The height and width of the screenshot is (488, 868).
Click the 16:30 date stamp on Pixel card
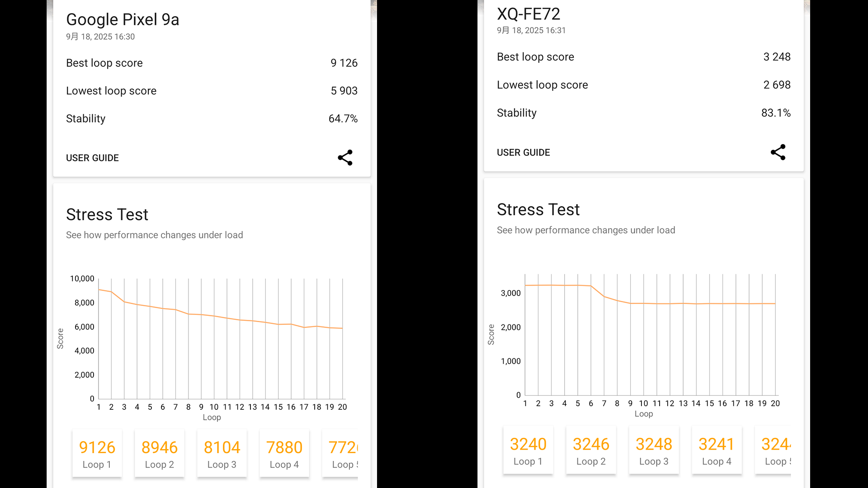point(100,37)
